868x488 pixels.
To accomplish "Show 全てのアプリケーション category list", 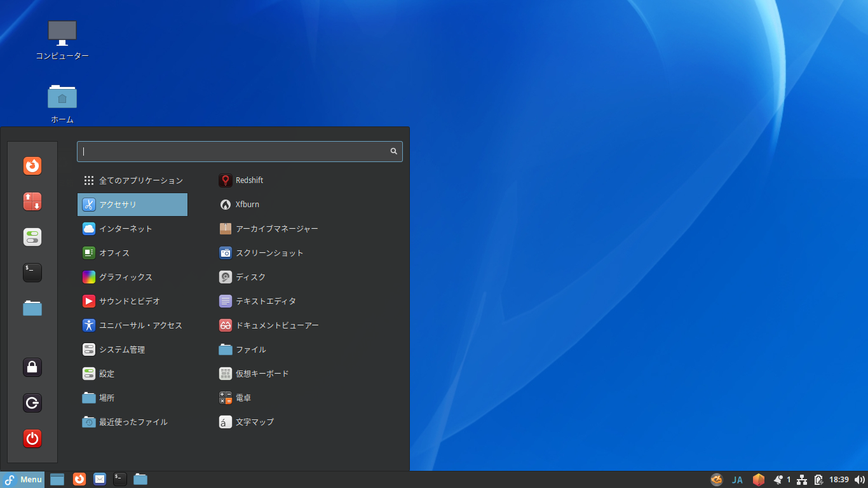I will [141, 180].
